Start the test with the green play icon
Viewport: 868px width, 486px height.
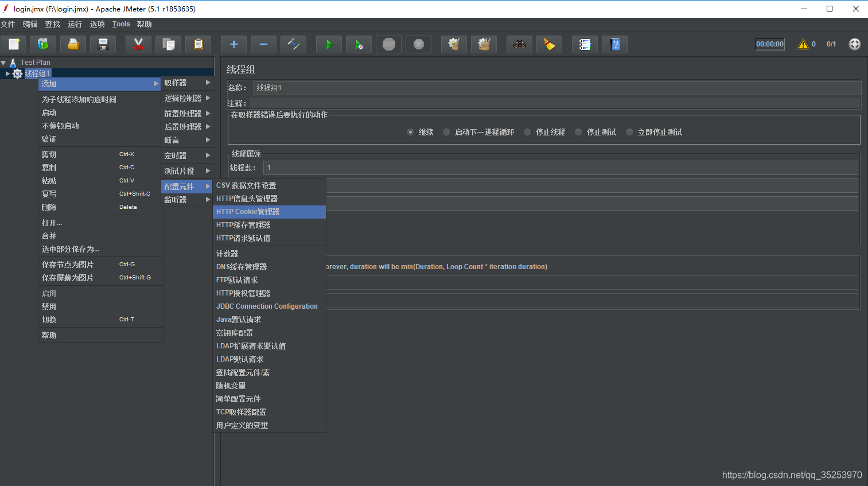click(329, 44)
